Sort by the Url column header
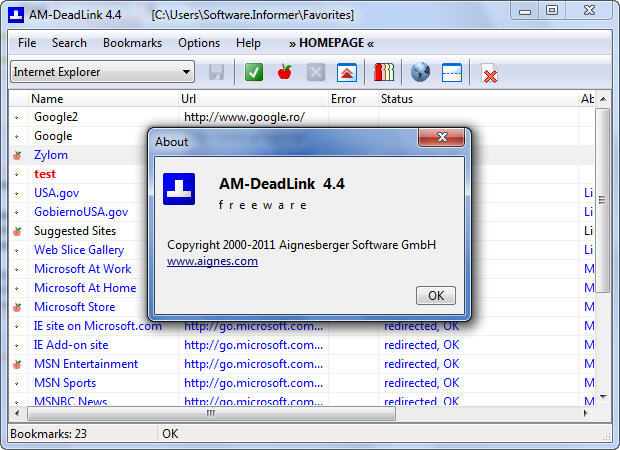 point(254,99)
